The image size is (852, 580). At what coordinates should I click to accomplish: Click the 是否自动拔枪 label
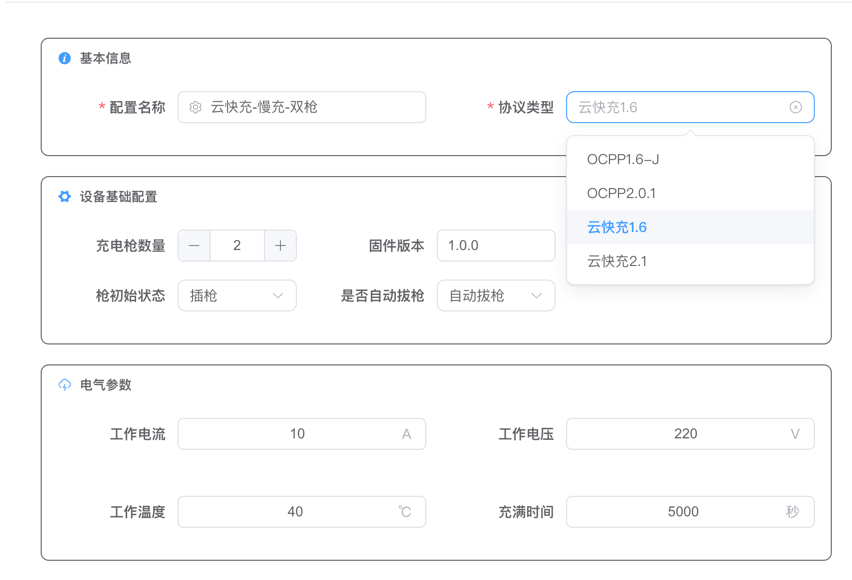[383, 296]
